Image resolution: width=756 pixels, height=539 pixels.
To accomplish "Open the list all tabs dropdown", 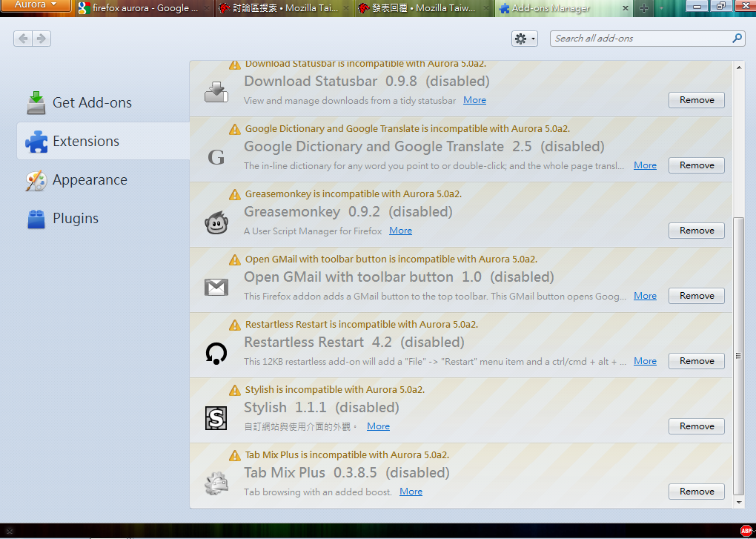I will point(661,8).
